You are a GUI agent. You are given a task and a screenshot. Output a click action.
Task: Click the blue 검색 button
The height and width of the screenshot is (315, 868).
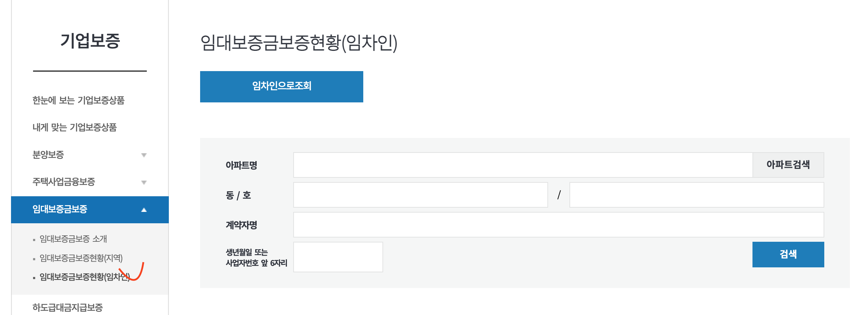point(788,254)
